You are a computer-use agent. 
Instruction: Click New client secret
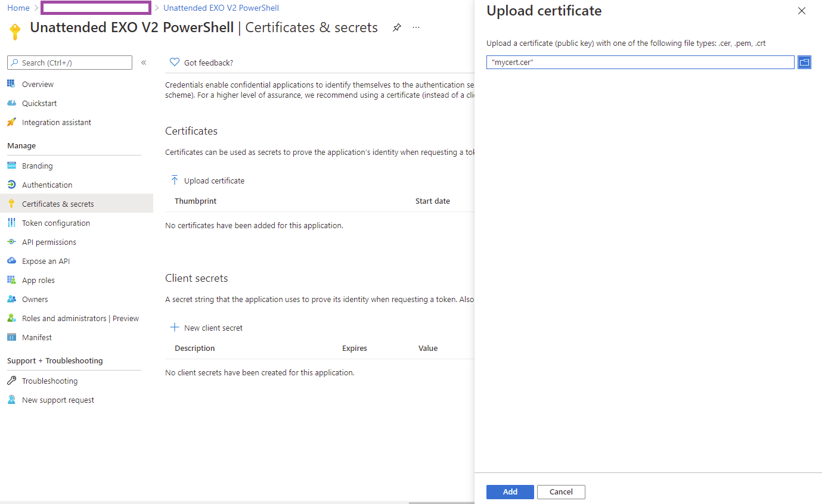(206, 328)
